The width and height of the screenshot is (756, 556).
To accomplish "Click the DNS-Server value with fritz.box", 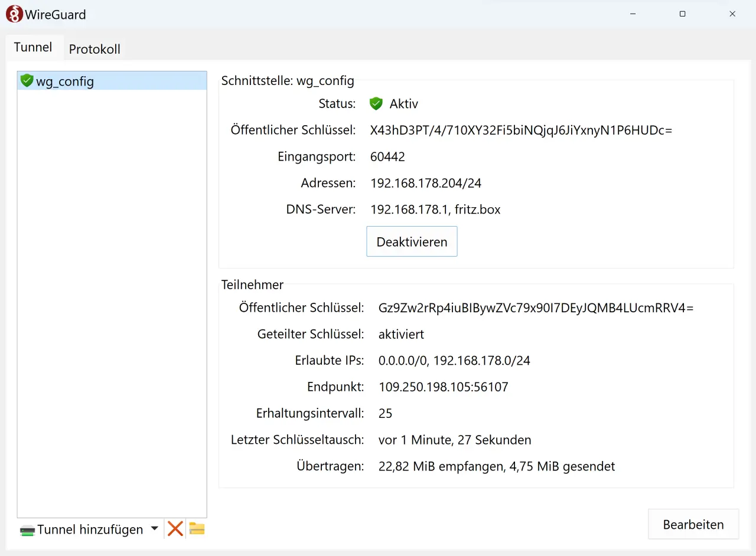I will tap(435, 210).
